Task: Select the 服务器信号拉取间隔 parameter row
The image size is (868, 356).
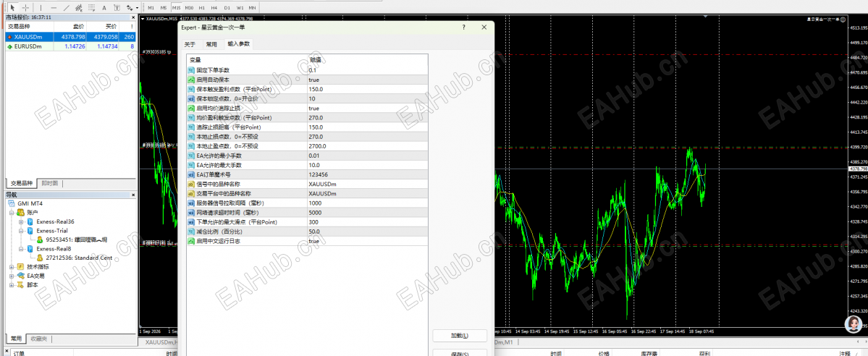Action: tap(307, 203)
